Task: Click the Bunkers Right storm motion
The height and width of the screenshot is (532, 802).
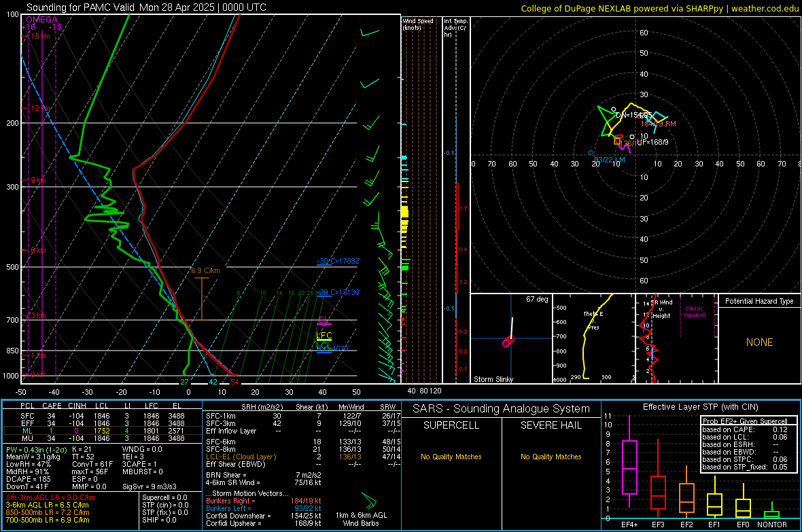Action: coord(264,501)
